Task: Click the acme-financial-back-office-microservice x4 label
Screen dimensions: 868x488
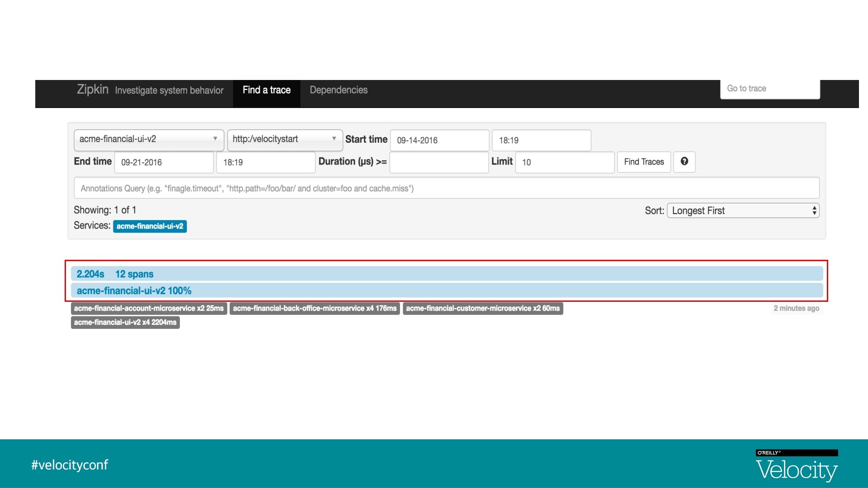Action: pos(315,308)
